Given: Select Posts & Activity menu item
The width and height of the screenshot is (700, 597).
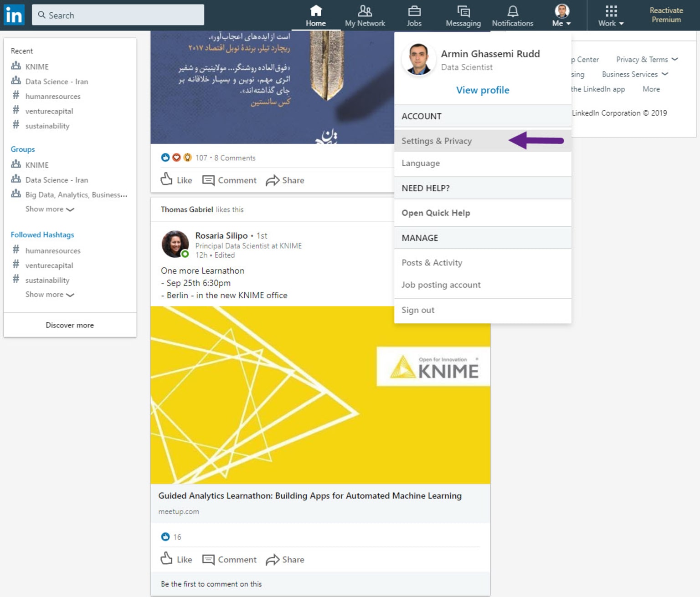Looking at the screenshot, I should click(483, 262).
